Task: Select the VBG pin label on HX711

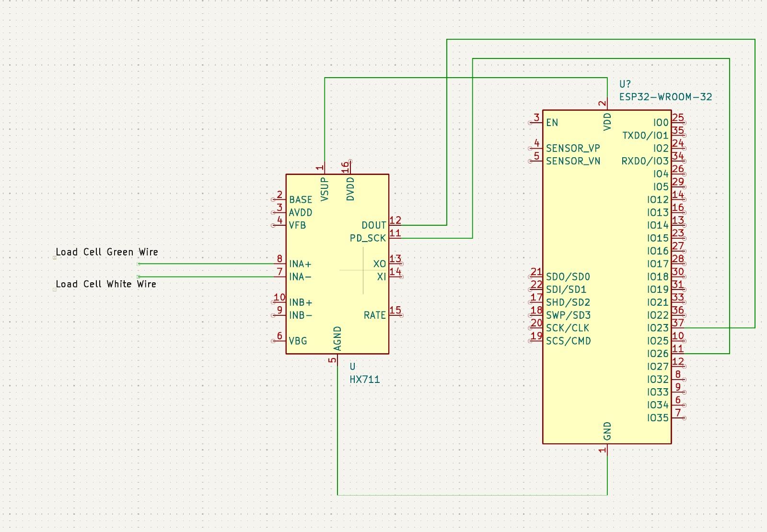Action: click(298, 341)
